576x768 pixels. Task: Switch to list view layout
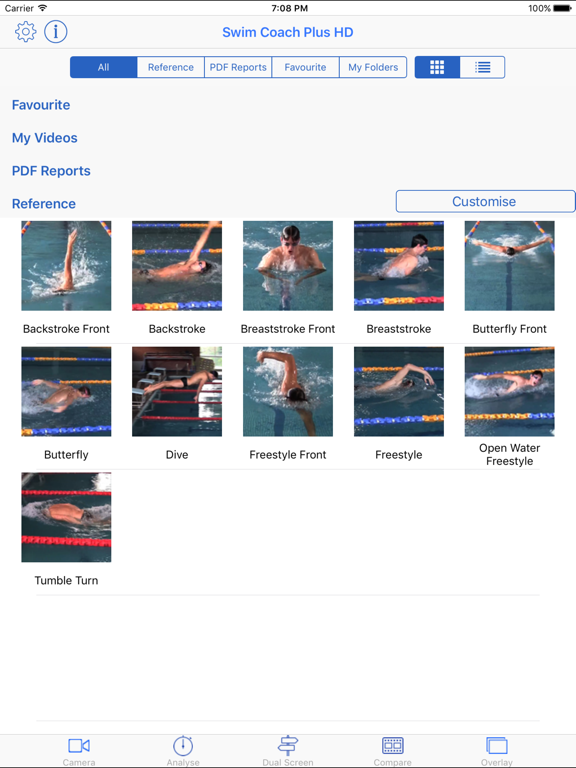pos(482,67)
